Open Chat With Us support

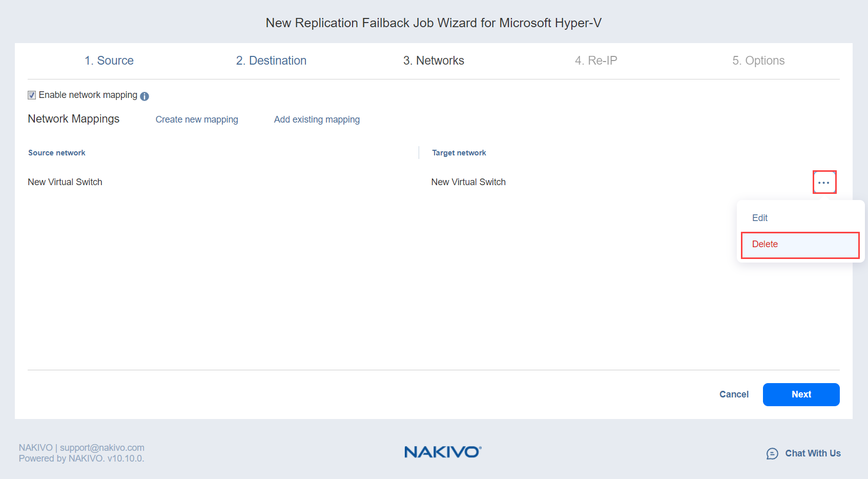[x=813, y=453]
